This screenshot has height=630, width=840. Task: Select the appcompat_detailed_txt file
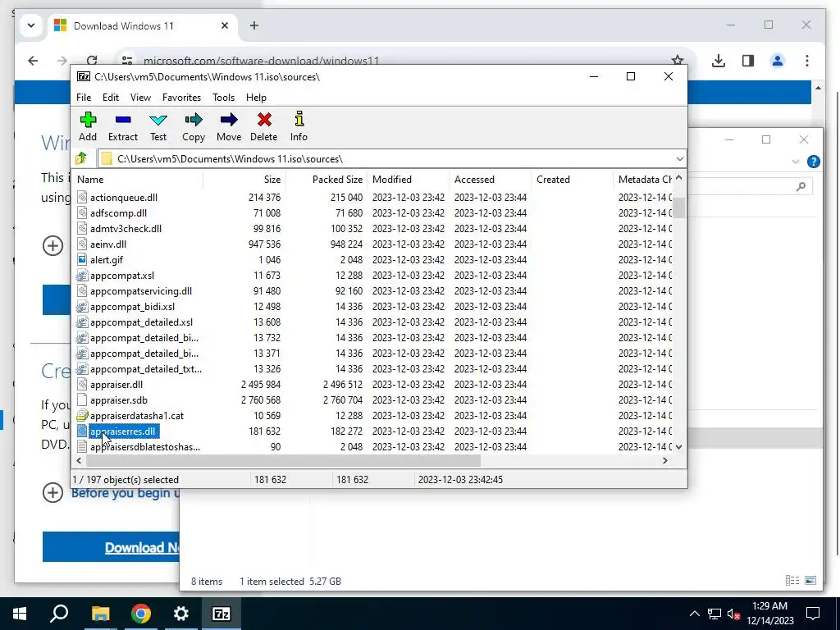pyautogui.click(x=146, y=369)
